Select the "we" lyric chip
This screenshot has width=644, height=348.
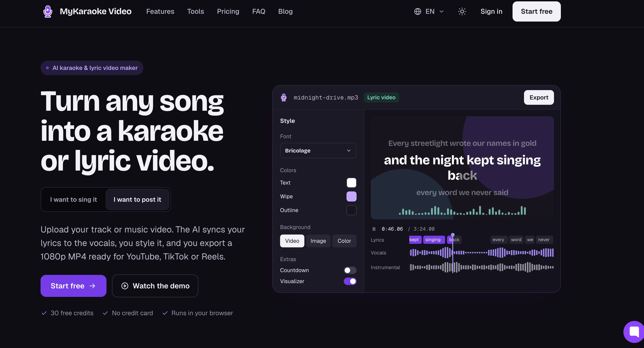point(530,240)
